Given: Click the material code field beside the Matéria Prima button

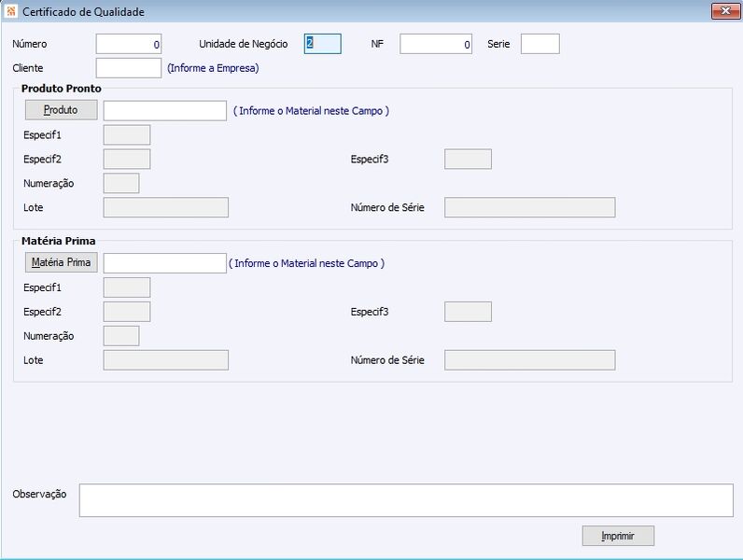Looking at the screenshot, I should pyautogui.click(x=165, y=263).
